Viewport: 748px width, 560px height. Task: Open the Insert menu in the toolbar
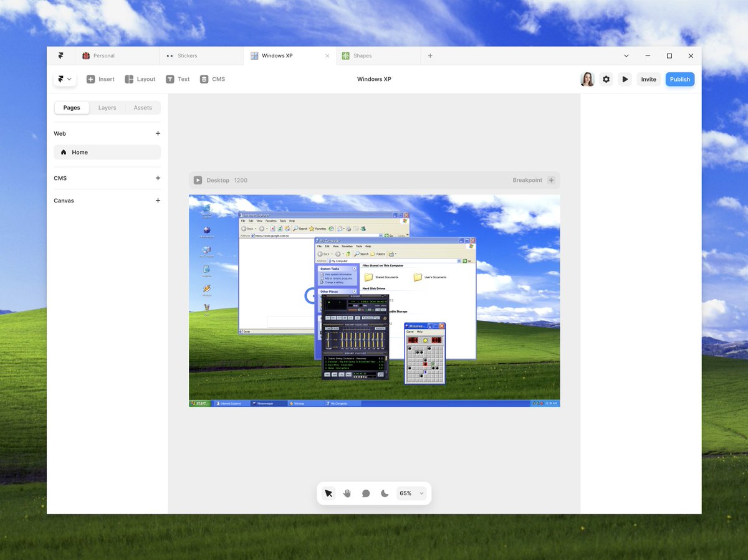click(100, 79)
